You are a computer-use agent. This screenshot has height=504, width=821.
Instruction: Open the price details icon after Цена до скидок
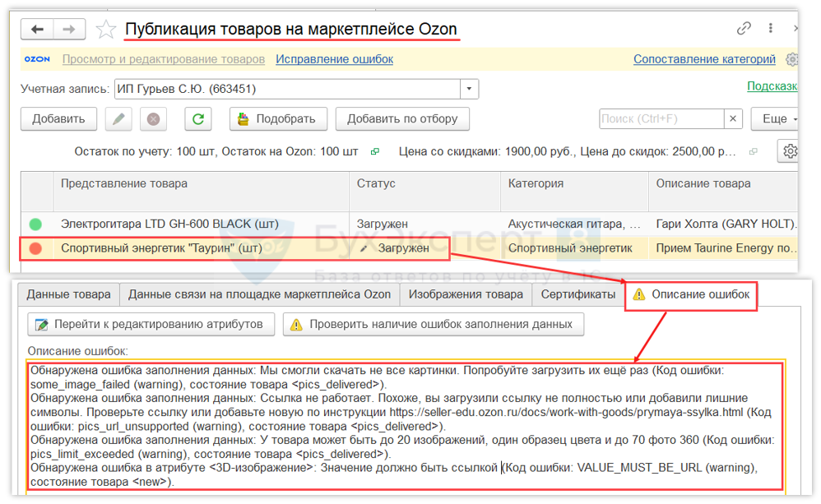tap(753, 152)
